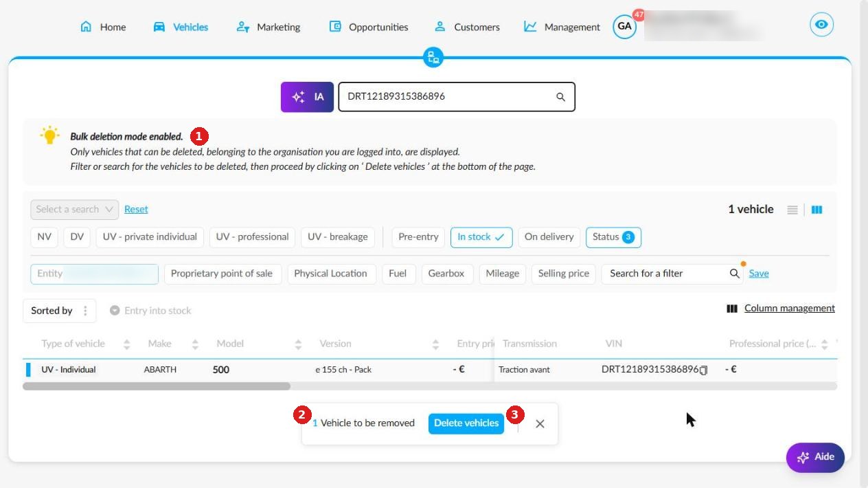This screenshot has width=868, height=488.
Task: Switch to column view layout icon
Action: point(816,210)
